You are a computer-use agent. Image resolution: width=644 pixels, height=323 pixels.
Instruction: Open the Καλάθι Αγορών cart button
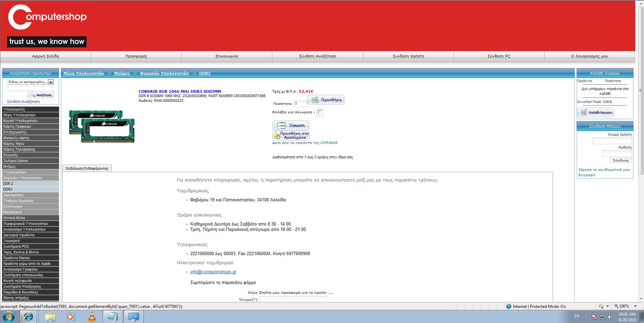(x=596, y=113)
